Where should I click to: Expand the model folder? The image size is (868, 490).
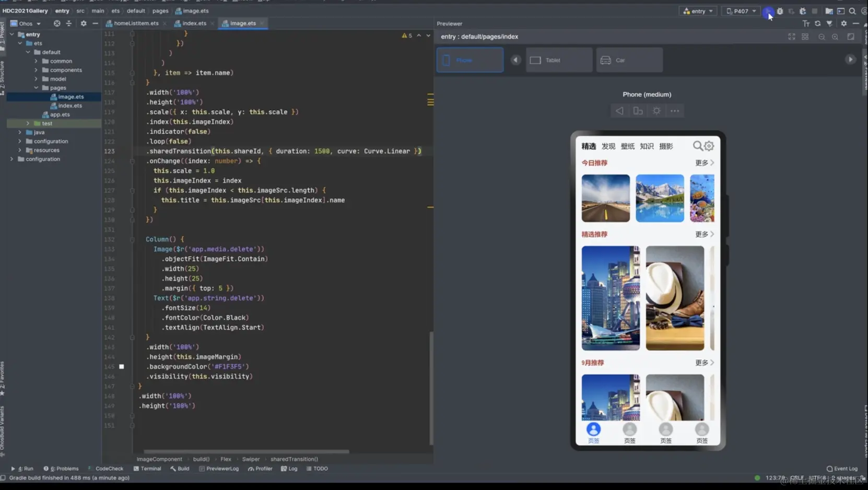point(36,79)
